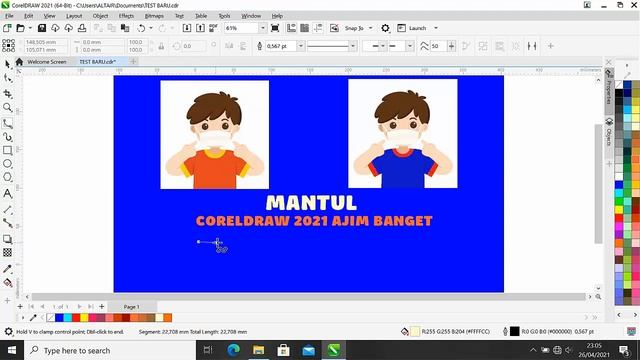The image size is (640, 360).
Task: Select the Freehand curve tool
Action: pos(7,123)
